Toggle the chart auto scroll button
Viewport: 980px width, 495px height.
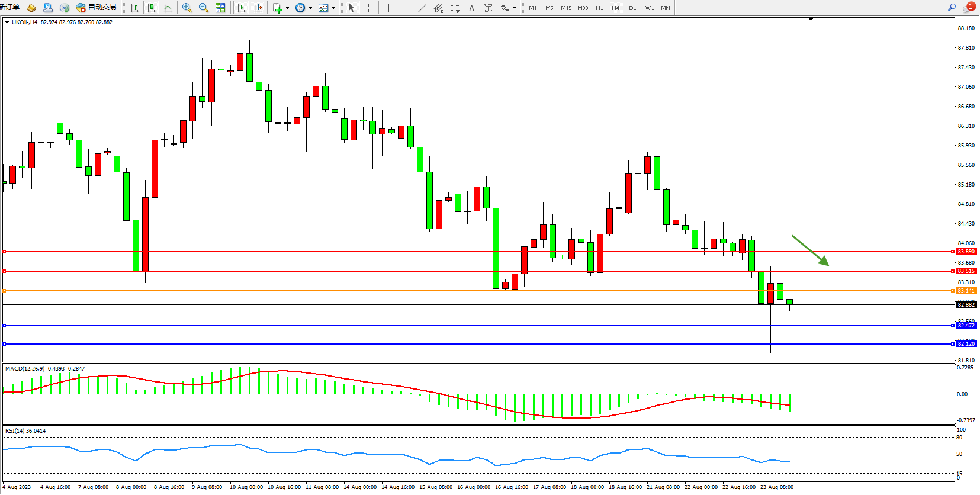point(241,8)
